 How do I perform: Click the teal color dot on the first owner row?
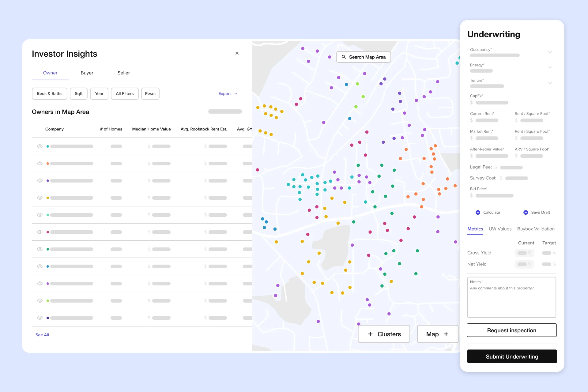48,146
